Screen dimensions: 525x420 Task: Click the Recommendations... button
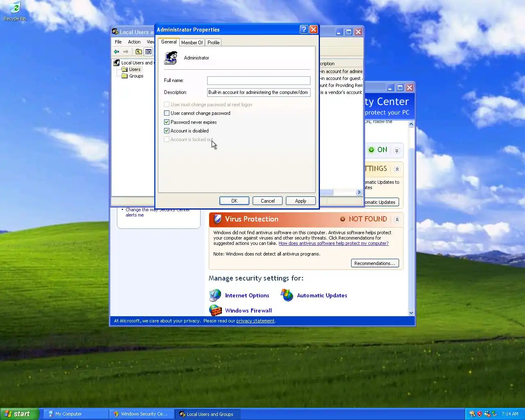pyautogui.click(x=375, y=263)
